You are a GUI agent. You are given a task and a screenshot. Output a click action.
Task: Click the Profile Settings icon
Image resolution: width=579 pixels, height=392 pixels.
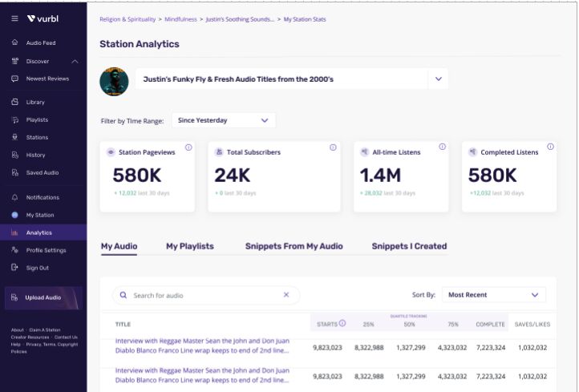click(14, 250)
